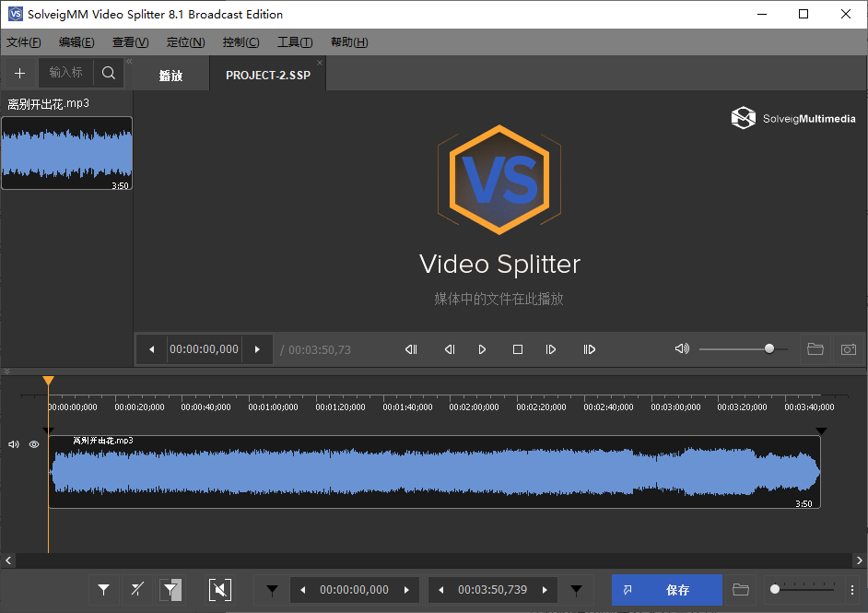Toggle the timeline track eye visibility icon

point(34,444)
